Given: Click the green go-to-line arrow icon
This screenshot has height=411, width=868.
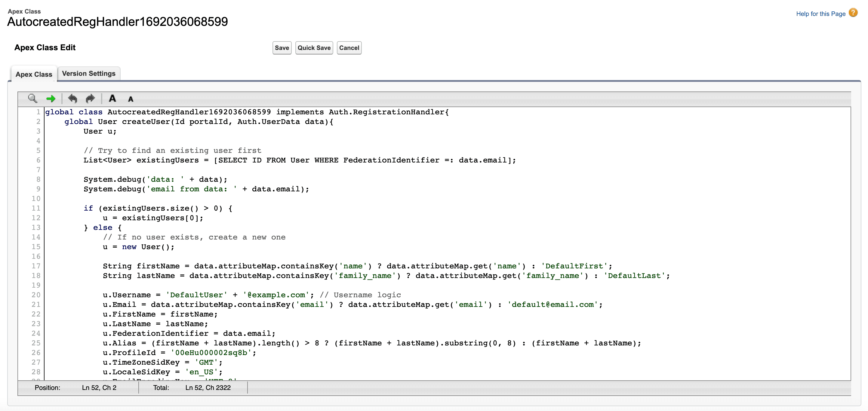Looking at the screenshot, I should point(51,98).
